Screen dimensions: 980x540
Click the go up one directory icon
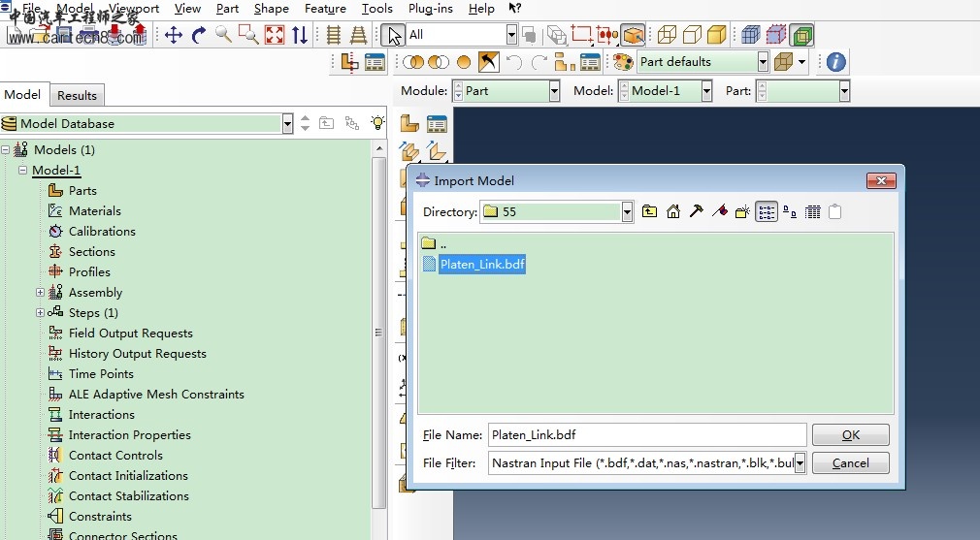[649, 211]
